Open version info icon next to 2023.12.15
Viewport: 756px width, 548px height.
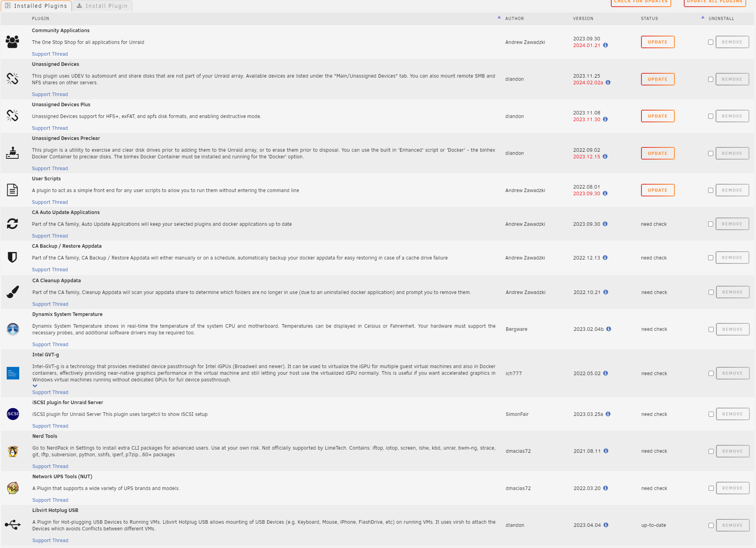(x=605, y=156)
